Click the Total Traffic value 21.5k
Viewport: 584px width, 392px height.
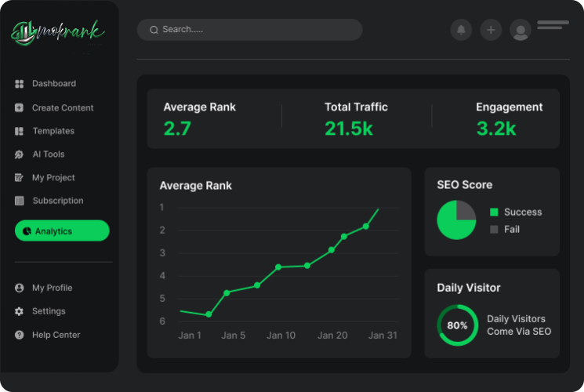coord(349,129)
